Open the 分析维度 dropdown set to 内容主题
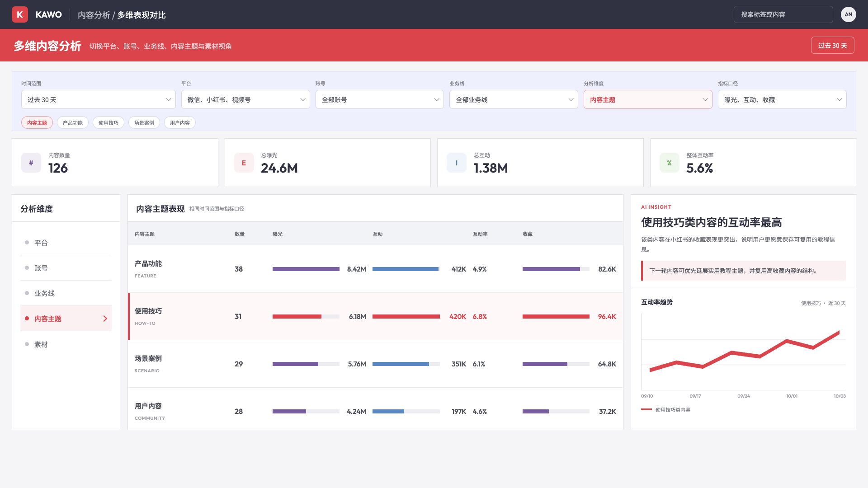The height and width of the screenshot is (488, 868). 648,99
